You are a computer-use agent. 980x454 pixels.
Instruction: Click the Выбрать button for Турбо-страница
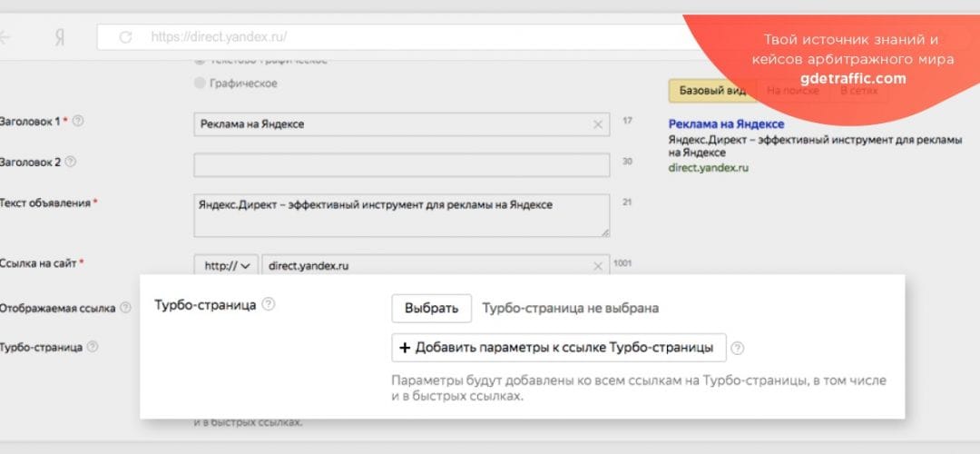click(x=431, y=309)
